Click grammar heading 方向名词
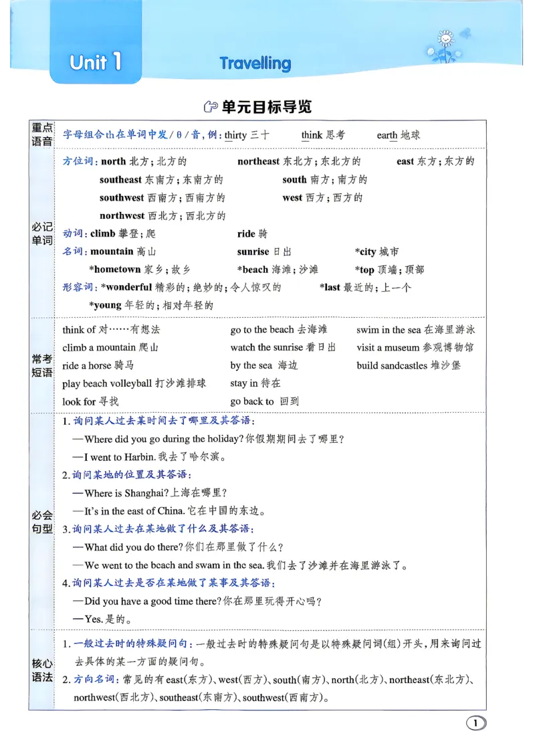This screenshot has width=535, height=756. point(96,679)
